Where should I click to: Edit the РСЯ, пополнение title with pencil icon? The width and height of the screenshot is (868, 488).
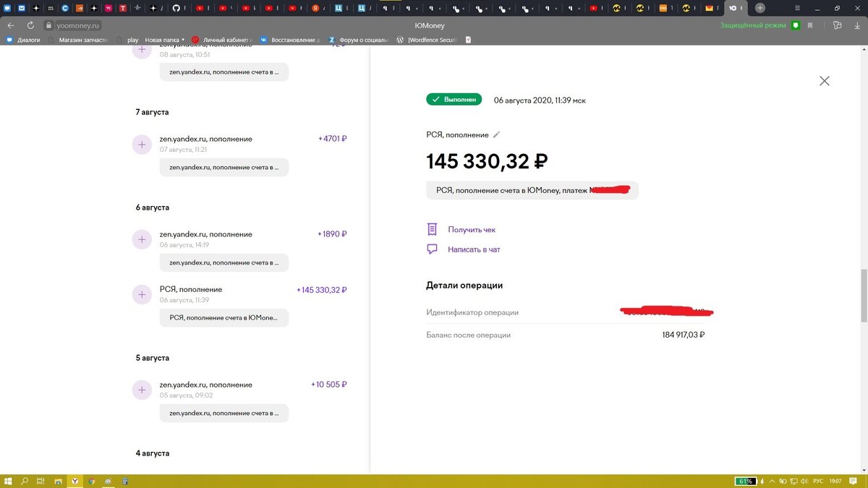point(496,135)
